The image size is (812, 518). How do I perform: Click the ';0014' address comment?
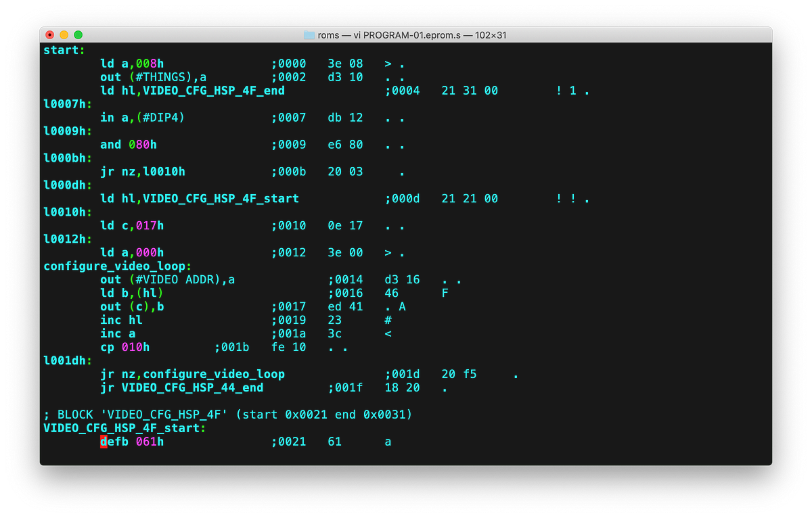346,280
